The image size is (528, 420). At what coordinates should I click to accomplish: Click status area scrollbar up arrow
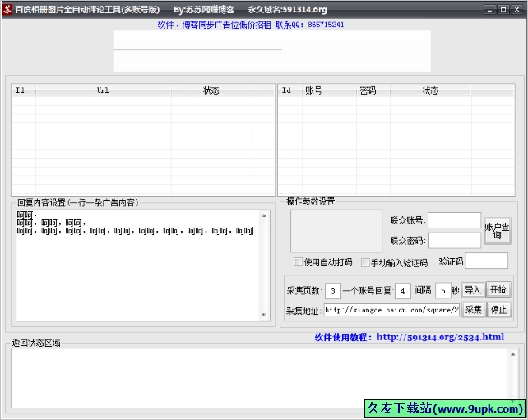[513, 354]
